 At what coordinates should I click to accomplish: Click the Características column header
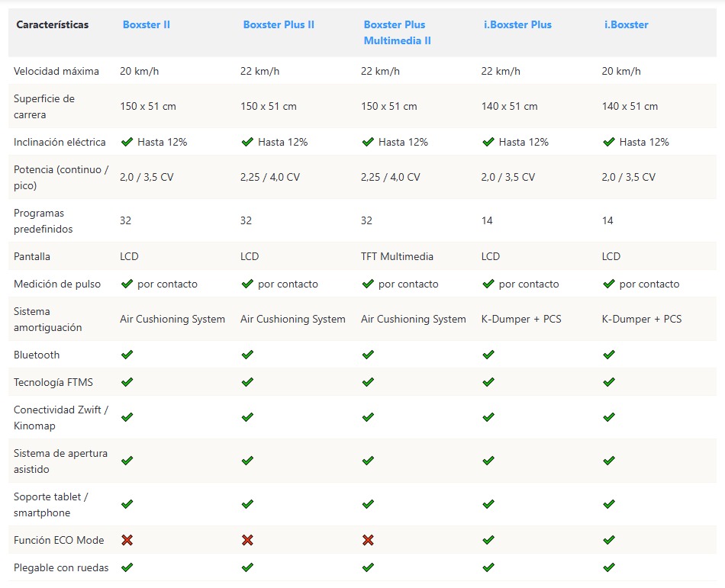[x=52, y=24]
